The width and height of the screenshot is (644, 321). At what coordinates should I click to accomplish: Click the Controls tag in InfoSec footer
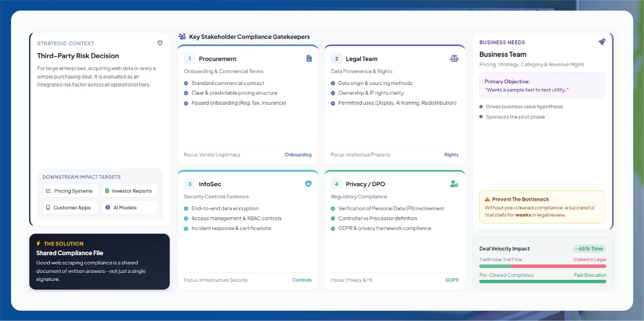point(302,280)
